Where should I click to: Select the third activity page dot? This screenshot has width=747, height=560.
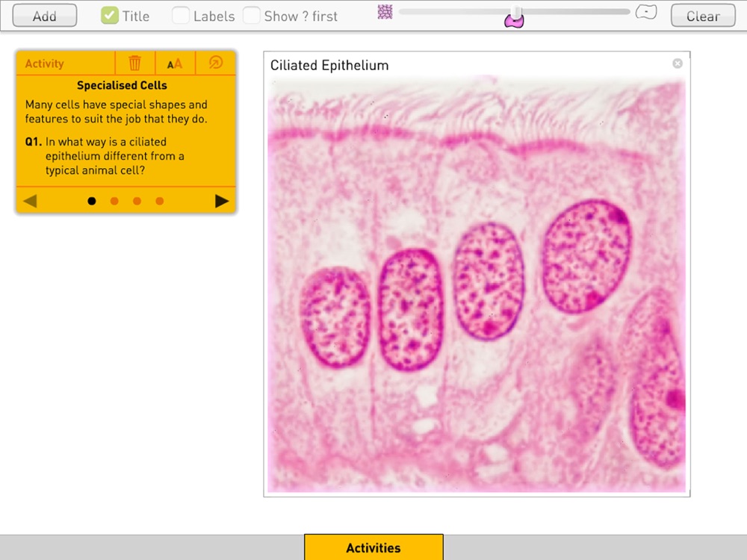click(x=137, y=202)
